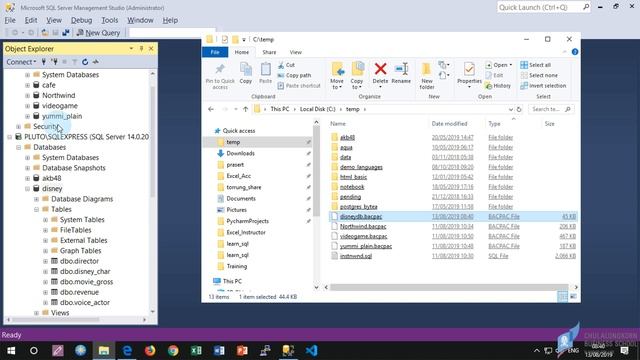
Task: Open the File tab in File Explorer
Action: coord(215,52)
